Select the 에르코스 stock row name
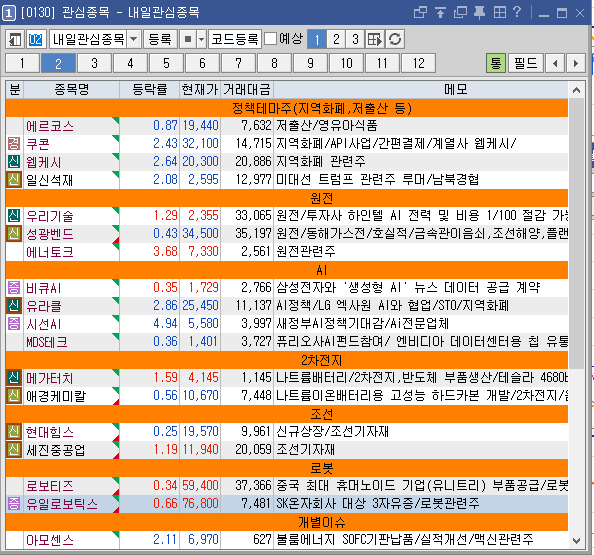 click(50, 126)
